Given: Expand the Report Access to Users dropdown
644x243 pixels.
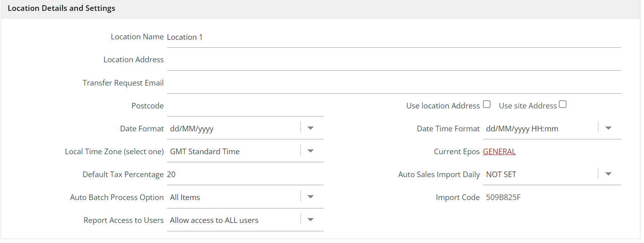Looking at the screenshot, I should [310, 220].
